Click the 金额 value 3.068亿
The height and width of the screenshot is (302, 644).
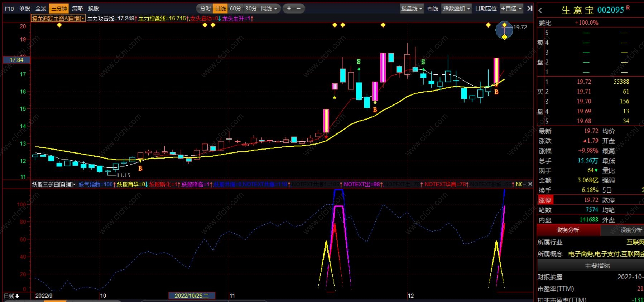point(588,180)
